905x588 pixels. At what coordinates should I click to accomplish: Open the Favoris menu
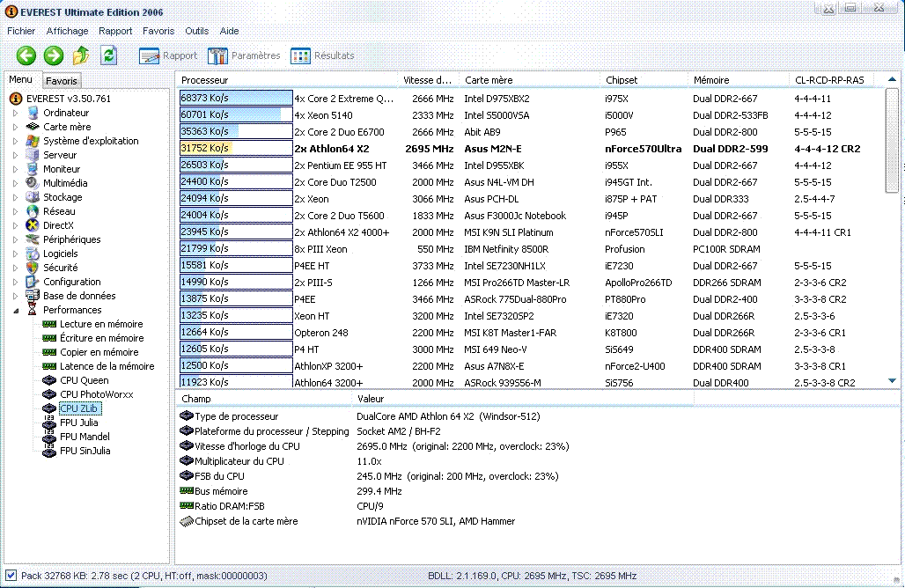158,31
